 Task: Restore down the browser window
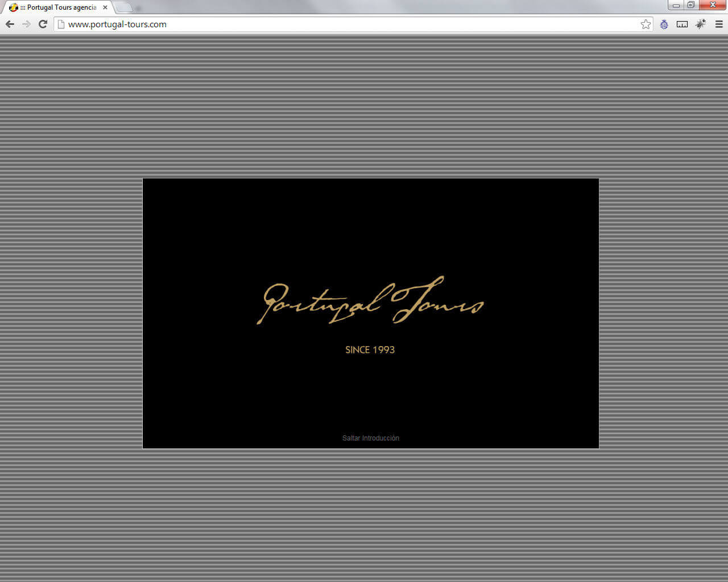(x=691, y=5)
